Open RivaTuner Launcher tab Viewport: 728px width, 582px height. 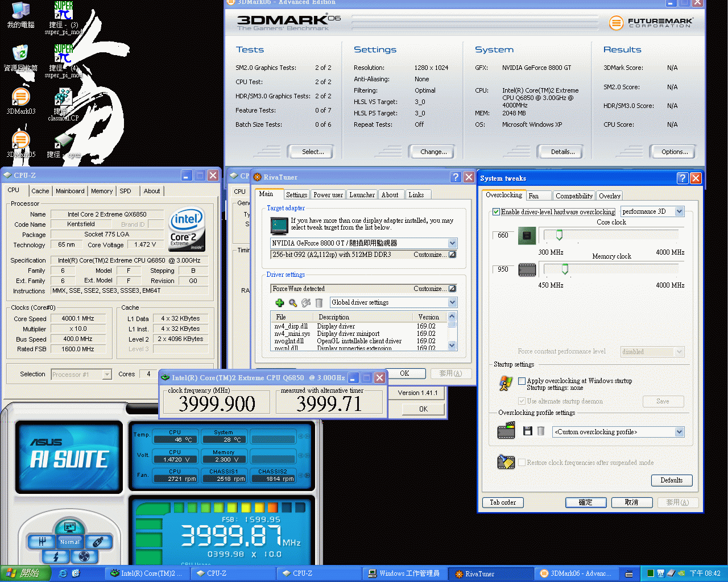pyautogui.click(x=362, y=195)
